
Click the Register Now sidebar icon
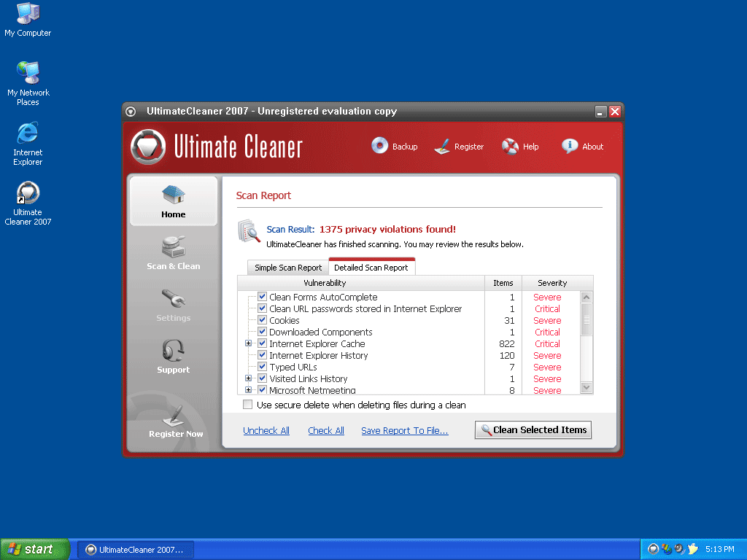pyautogui.click(x=175, y=415)
